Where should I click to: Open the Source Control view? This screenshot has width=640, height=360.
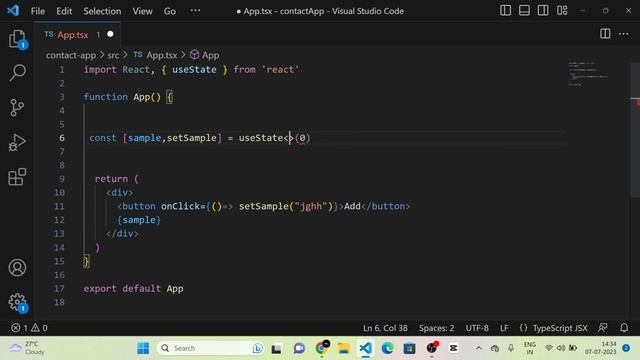[x=17, y=108]
